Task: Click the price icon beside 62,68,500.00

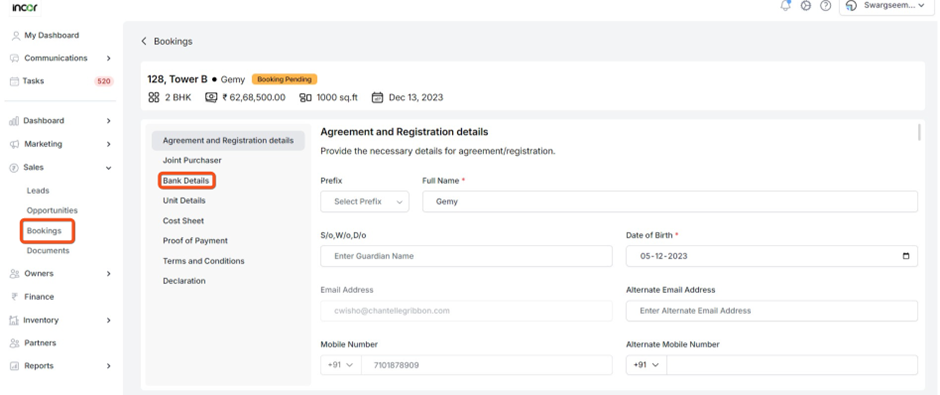Action: [x=211, y=97]
